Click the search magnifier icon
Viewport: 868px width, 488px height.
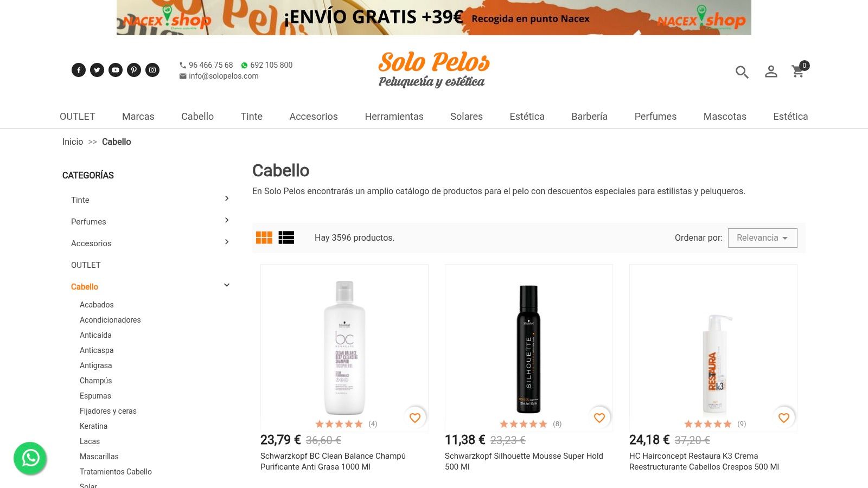point(742,72)
